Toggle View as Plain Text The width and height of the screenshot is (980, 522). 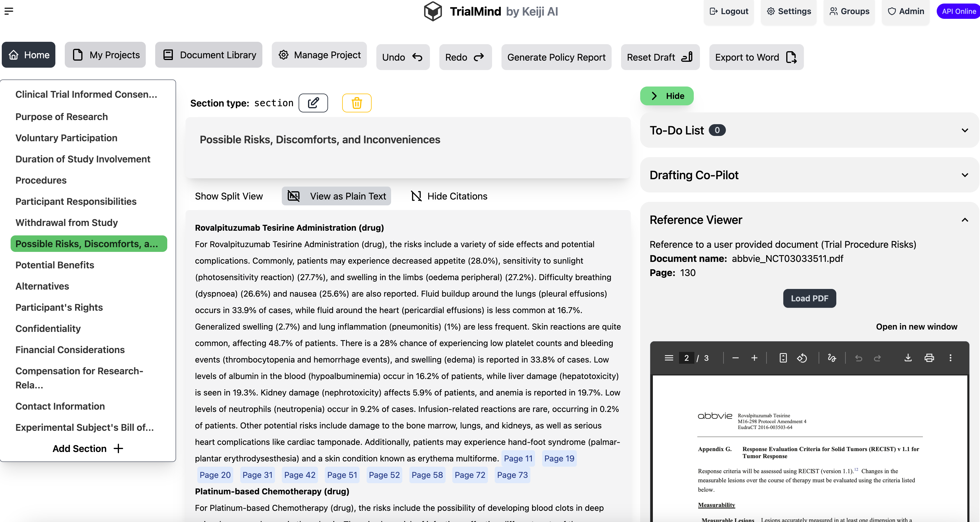point(336,196)
